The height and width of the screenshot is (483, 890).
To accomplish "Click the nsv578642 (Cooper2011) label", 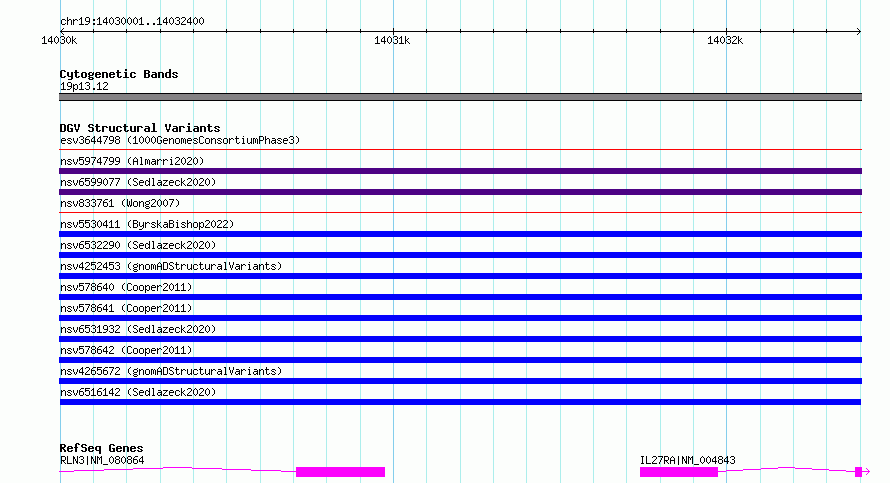I will click(x=126, y=350).
